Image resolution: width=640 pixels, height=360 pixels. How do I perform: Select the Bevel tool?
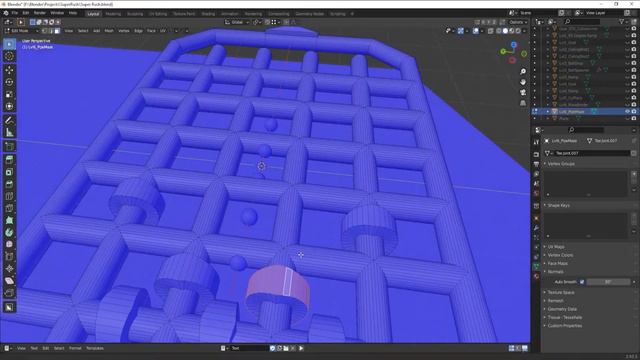click(x=9, y=184)
